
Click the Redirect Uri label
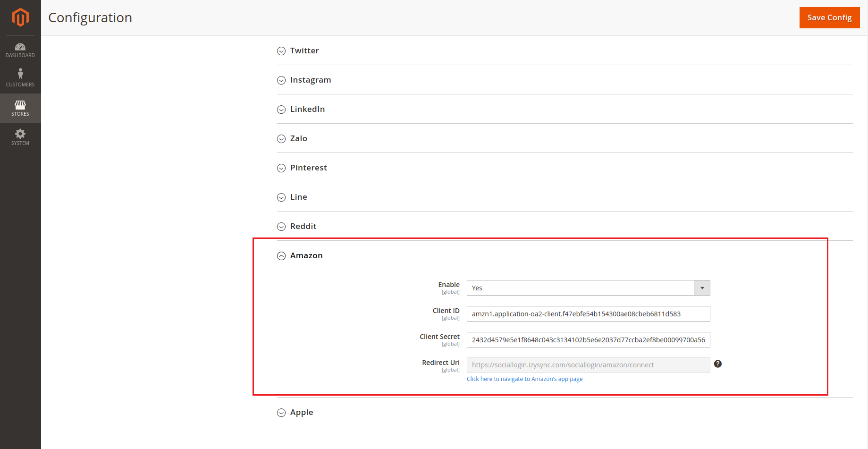pyautogui.click(x=441, y=363)
